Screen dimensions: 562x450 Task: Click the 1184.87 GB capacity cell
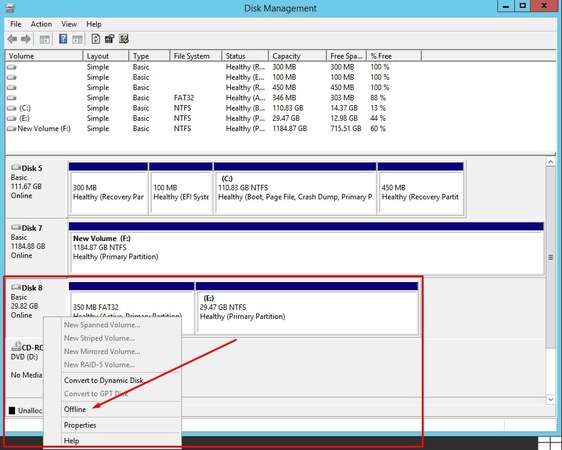tap(290, 129)
